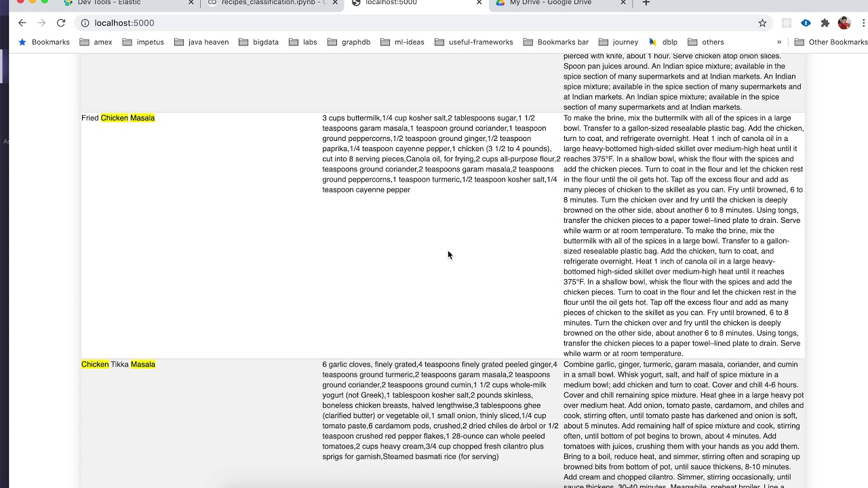Close the recipes_classification.ipynb tab
The image size is (868, 488).
tap(335, 3)
